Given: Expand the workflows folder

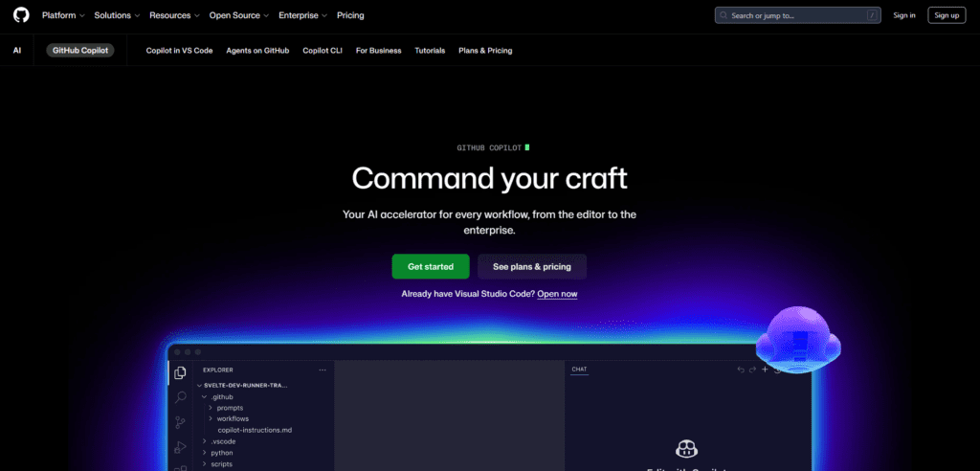Looking at the screenshot, I should [228, 418].
